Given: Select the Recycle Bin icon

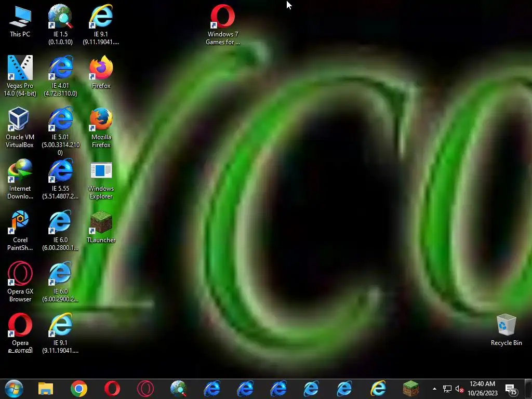Looking at the screenshot, I should tap(506, 330).
